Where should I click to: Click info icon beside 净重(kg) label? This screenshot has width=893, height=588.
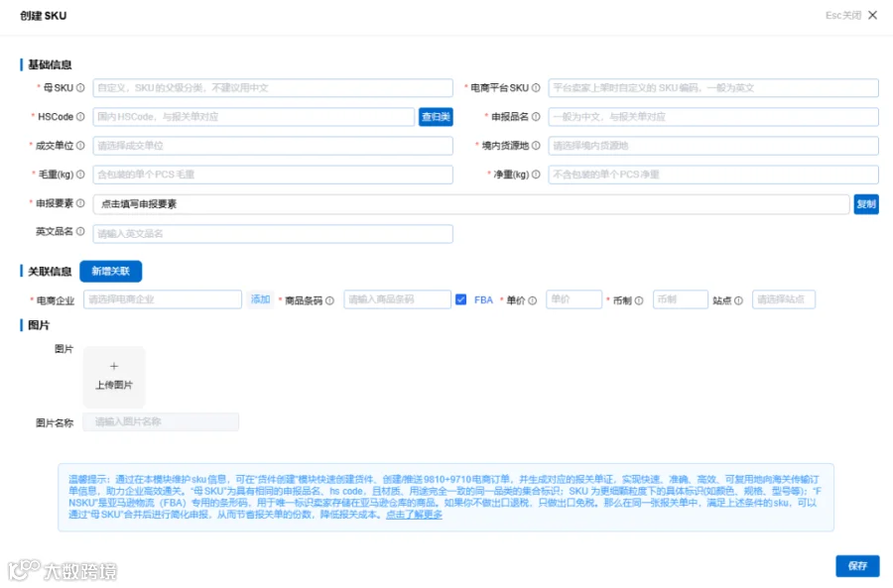point(536,175)
